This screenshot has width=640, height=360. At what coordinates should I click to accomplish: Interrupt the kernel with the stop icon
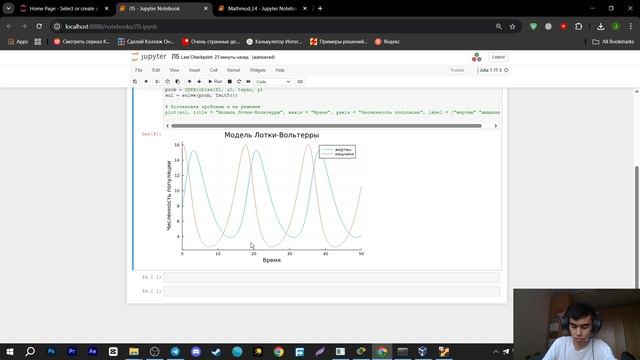229,82
